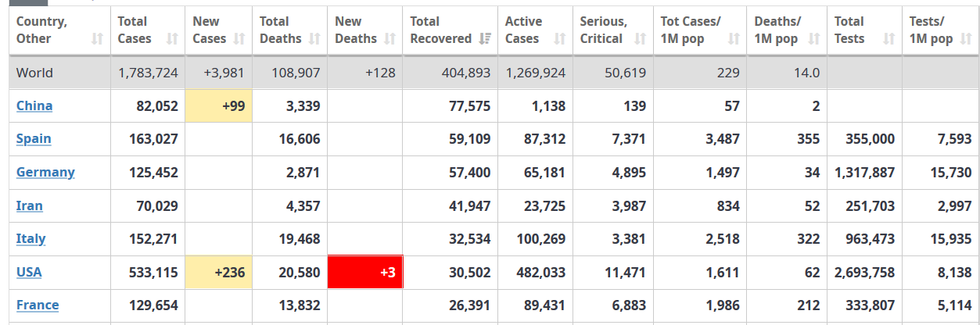Click USA total cases 533,115

pyautogui.click(x=153, y=272)
